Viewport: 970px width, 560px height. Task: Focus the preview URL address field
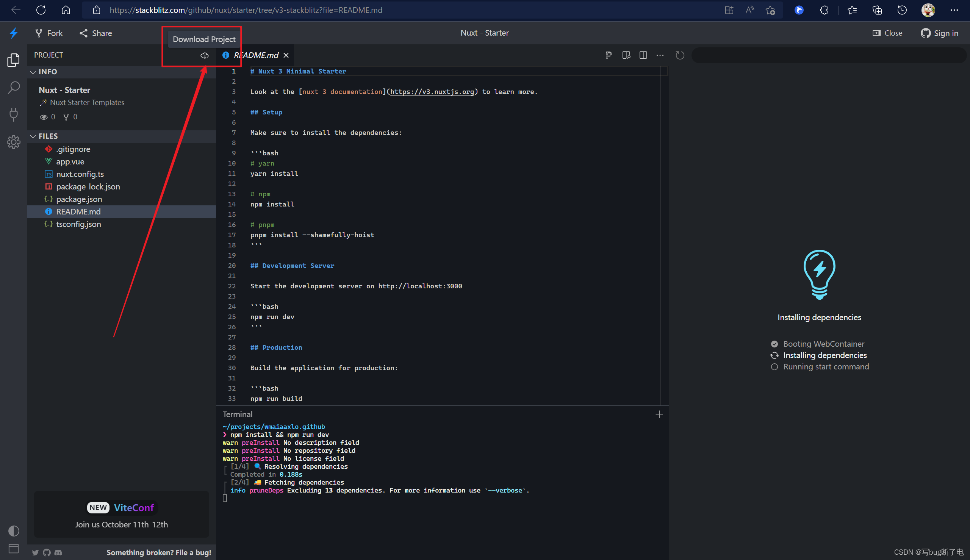[x=829, y=55]
